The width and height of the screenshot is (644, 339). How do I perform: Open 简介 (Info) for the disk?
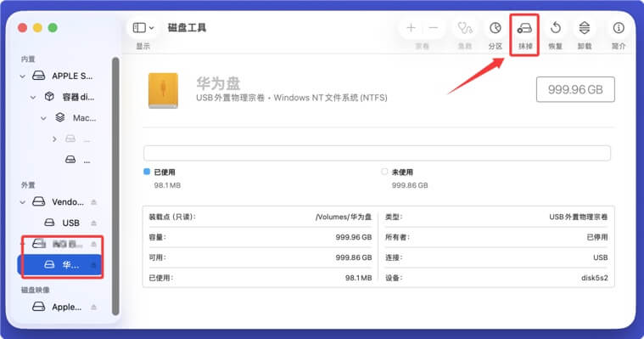619,28
